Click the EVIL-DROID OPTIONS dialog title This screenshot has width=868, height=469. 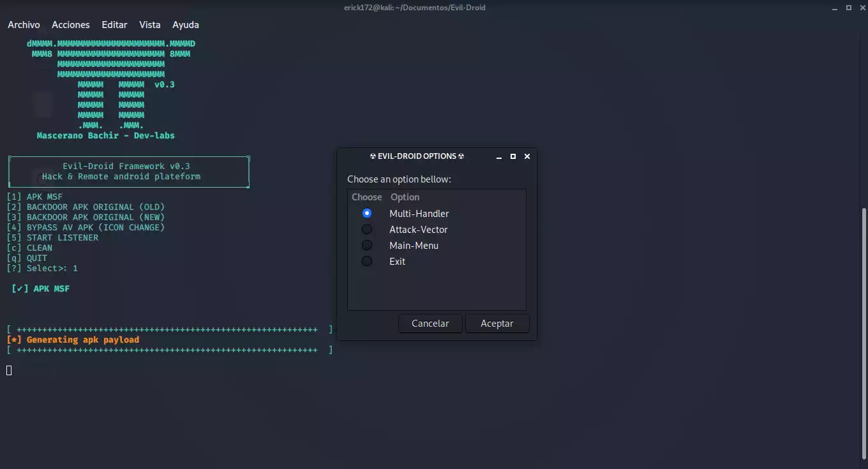pyautogui.click(x=417, y=156)
